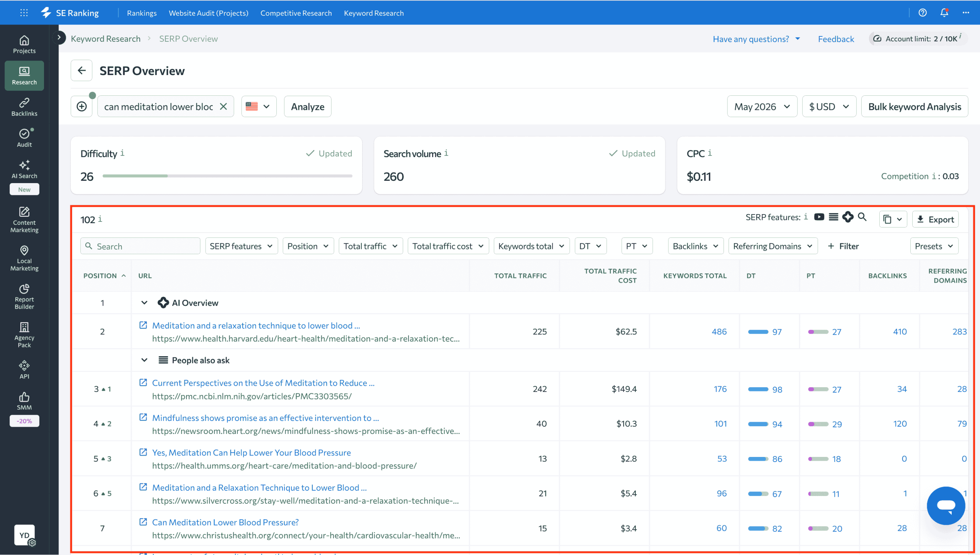Image resolution: width=980 pixels, height=555 pixels.
Task: Open Backlinks in the sidebar
Action: pos(24,107)
